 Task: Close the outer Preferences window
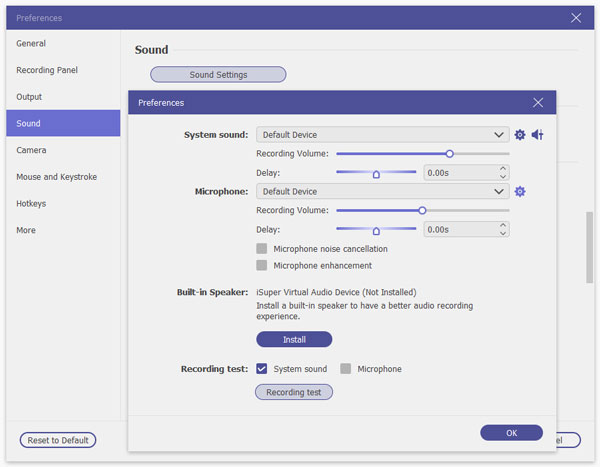[x=575, y=18]
